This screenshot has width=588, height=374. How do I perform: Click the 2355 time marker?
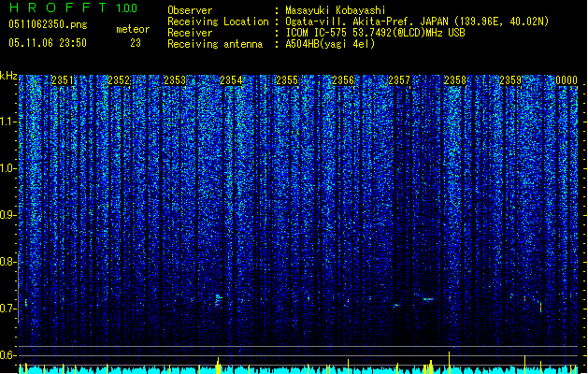[287, 80]
